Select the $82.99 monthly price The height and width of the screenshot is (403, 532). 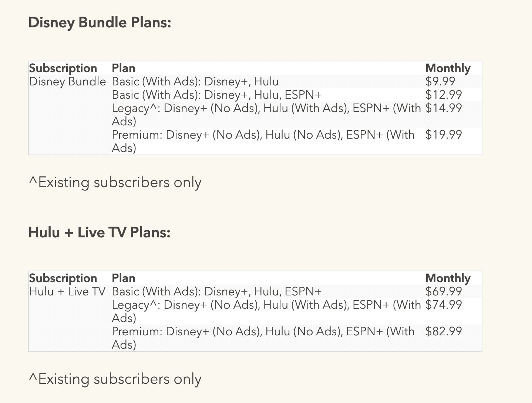(x=443, y=332)
